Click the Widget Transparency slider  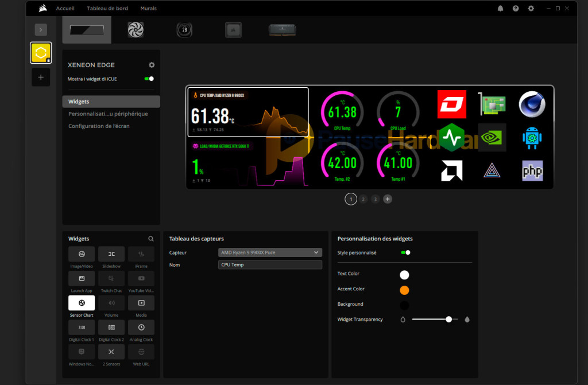coord(435,320)
